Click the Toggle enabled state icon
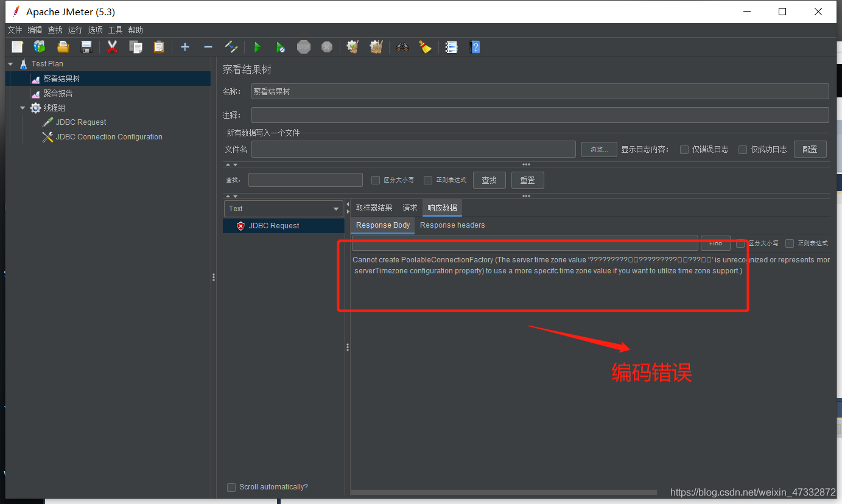Screen dimensions: 842x504 tap(231, 47)
